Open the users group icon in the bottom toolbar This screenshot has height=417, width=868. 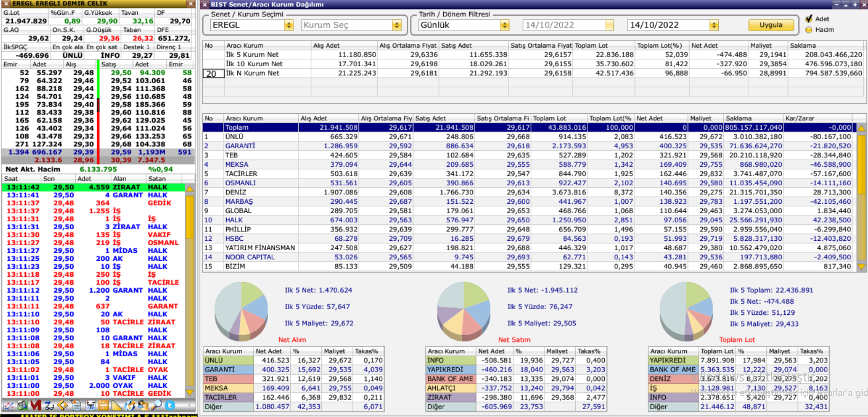pyautogui.click(x=143, y=405)
